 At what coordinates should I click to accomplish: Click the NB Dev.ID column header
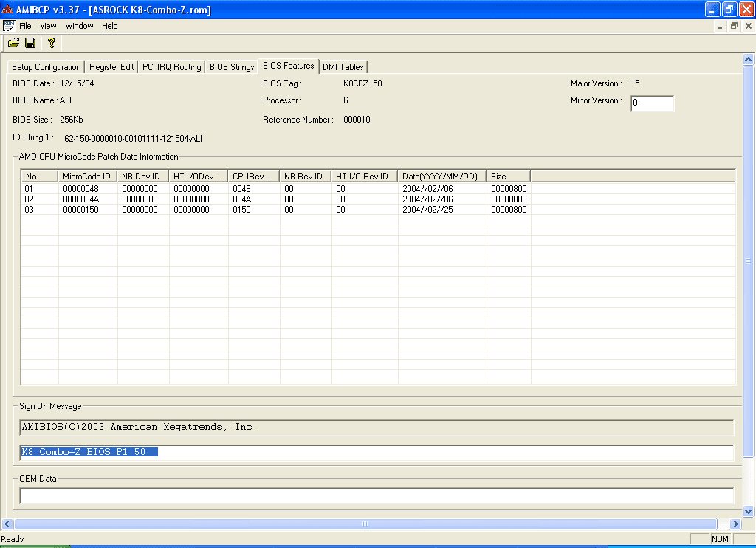[142, 176]
